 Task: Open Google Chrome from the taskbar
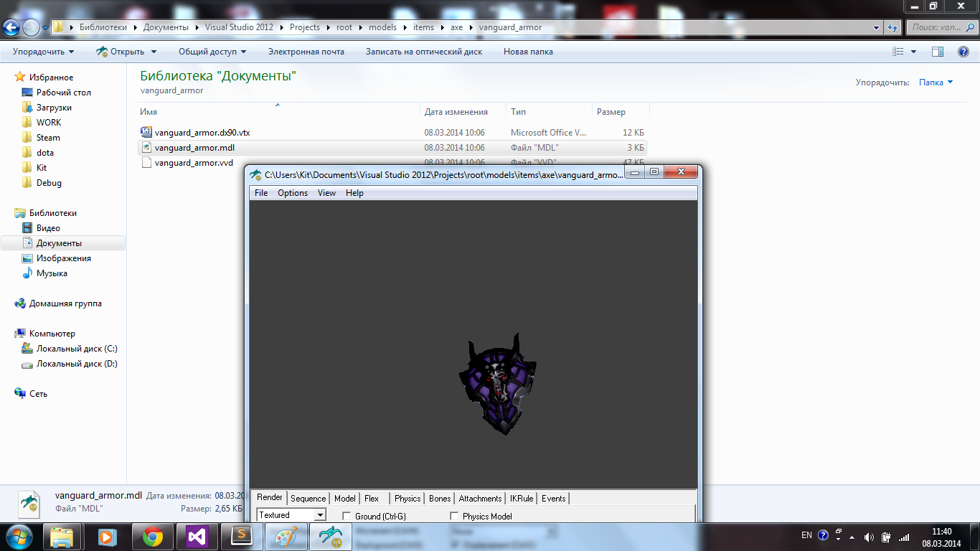pos(152,537)
